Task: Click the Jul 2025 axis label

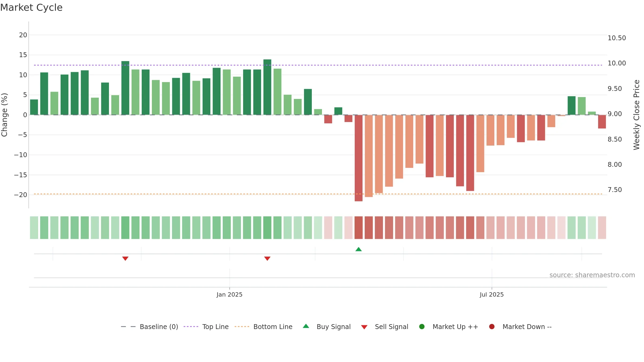Action: tap(492, 294)
